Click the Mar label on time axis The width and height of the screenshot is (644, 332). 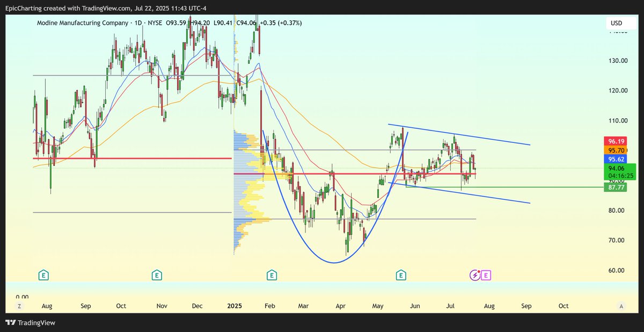303,306
